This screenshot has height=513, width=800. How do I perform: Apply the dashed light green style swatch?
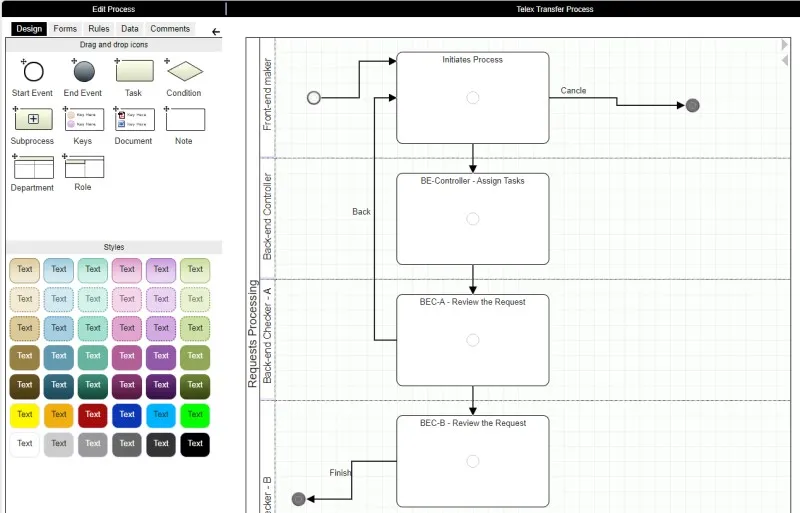195,299
